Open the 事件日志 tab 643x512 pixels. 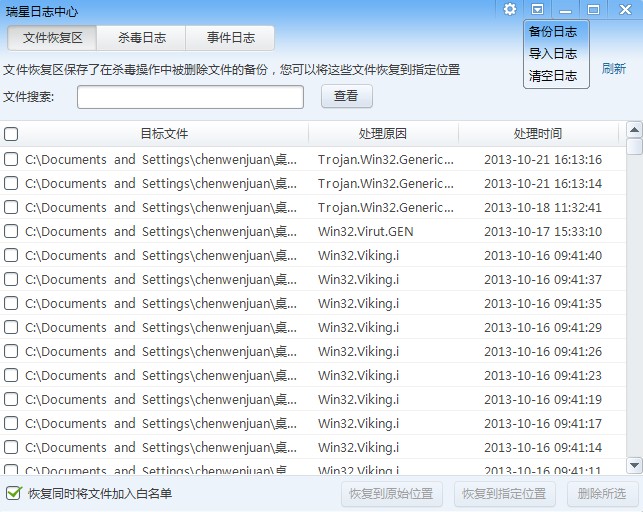click(231, 38)
